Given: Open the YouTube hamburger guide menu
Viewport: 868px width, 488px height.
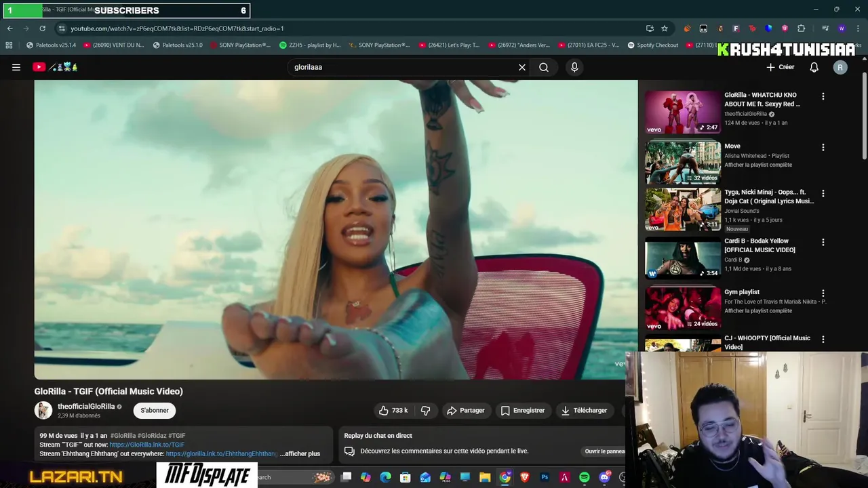Looking at the screenshot, I should [16, 67].
